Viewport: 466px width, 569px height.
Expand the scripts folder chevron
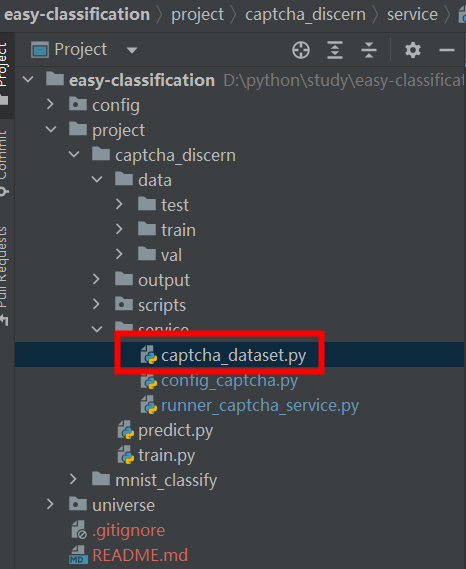pyautogui.click(x=96, y=304)
